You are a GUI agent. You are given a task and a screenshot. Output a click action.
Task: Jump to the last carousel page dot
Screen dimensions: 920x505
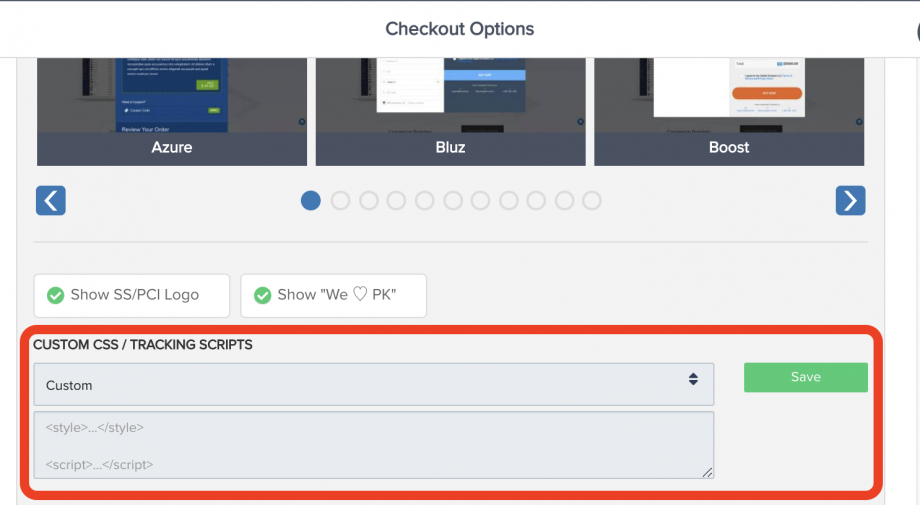pos(592,201)
